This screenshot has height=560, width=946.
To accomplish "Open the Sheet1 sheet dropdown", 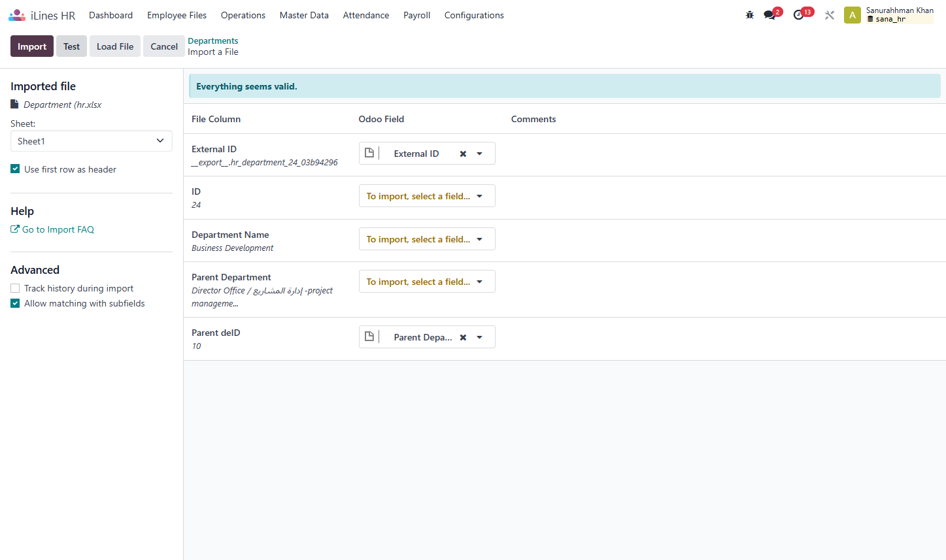I will pyautogui.click(x=92, y=141).
